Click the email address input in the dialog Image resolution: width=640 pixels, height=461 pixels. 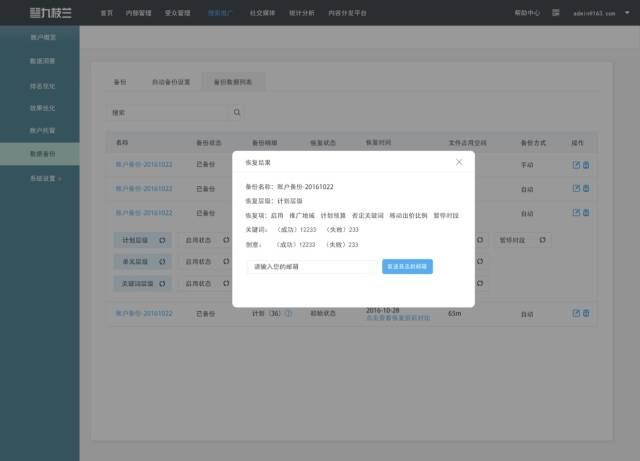coord(311,267)
